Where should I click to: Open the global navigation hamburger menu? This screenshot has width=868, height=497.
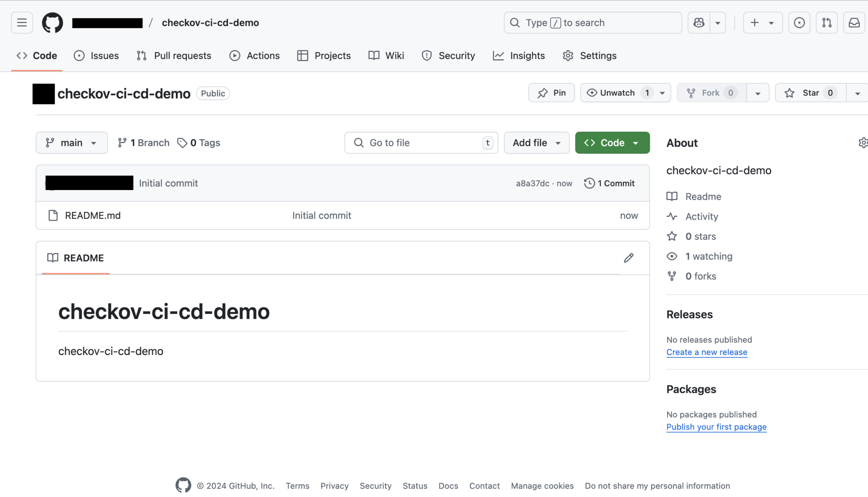(x=22, y=22)
